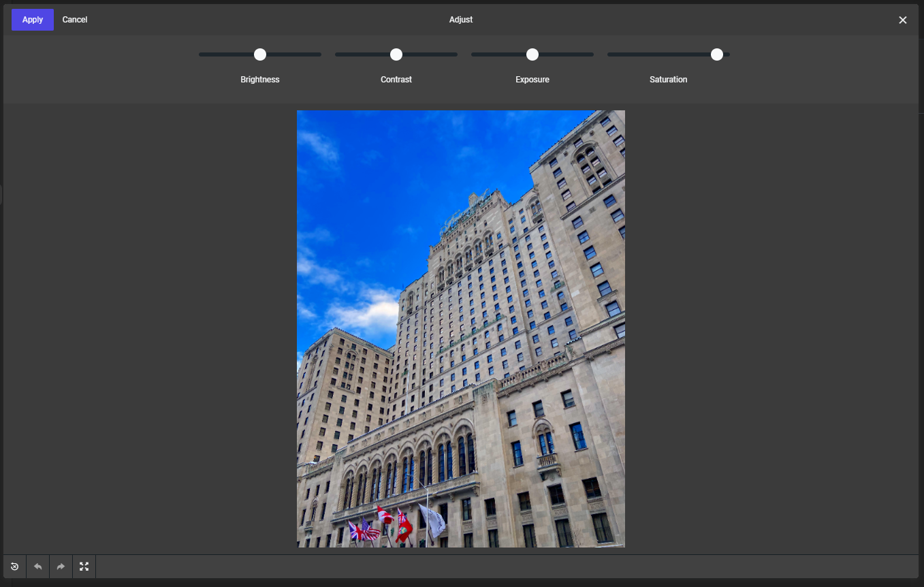Click the reset history icon
The image size is (924, 587).
coord(14,567)
